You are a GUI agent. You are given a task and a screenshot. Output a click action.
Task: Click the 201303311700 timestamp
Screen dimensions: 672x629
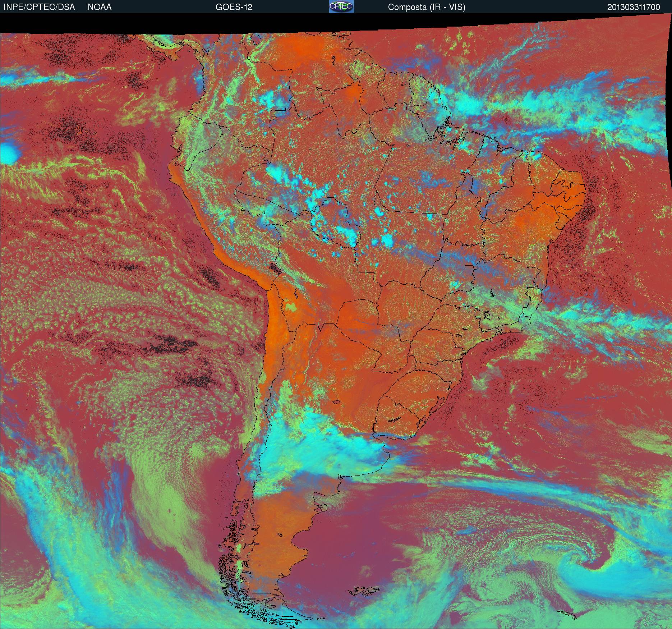click(634, 7)
